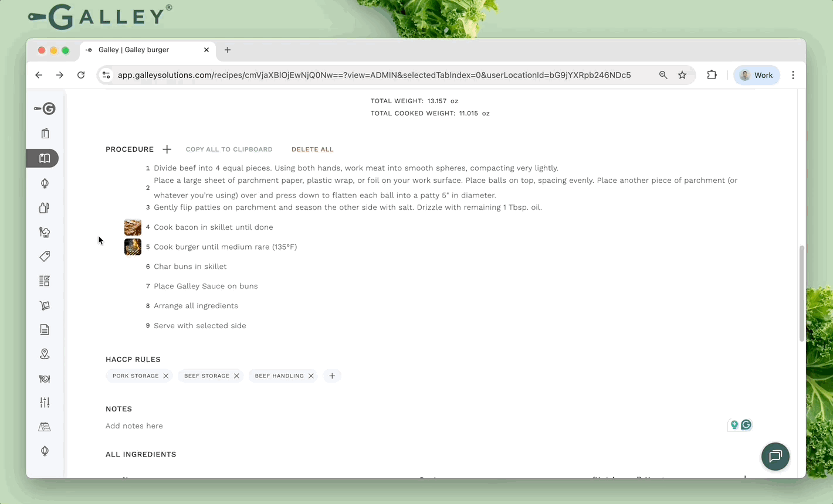Remove the BEEF HANDLING rule tag
The image size is (833, 504).
click(x=311, y=376)
